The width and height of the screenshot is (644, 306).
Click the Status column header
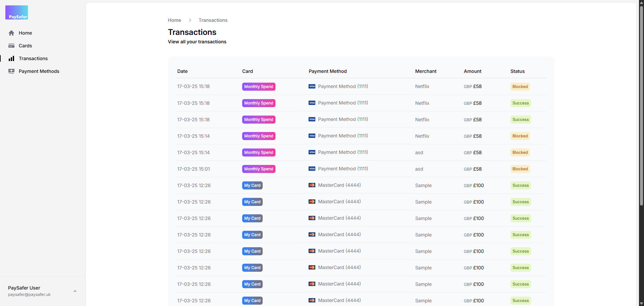tap(518, 71)
